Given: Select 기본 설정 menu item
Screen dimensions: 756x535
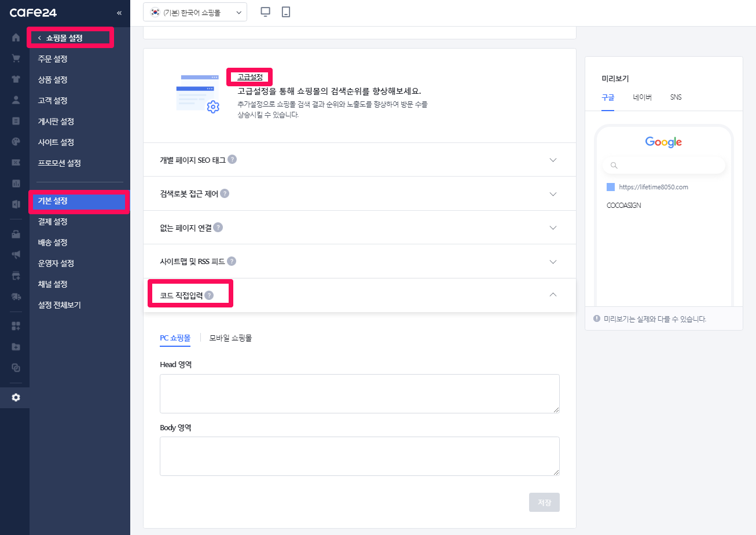Looking at the screenshot, I should pos(79,201).
